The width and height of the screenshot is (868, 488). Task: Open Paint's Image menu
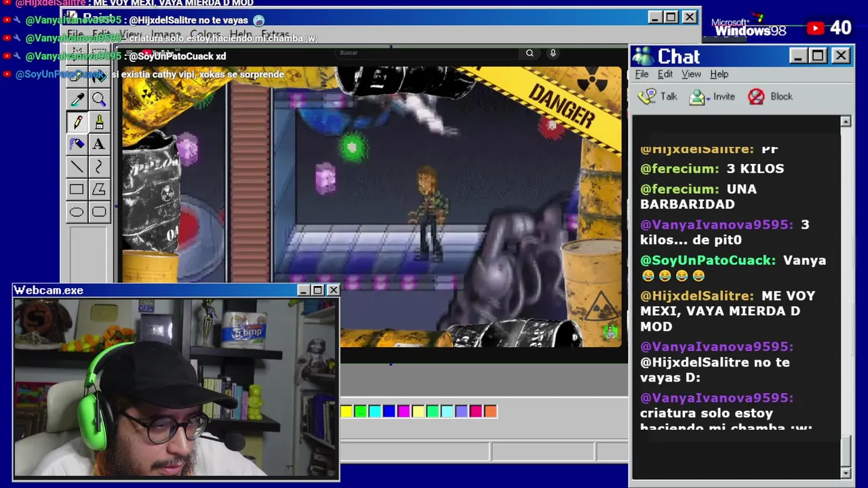click(x=165, y=34)
